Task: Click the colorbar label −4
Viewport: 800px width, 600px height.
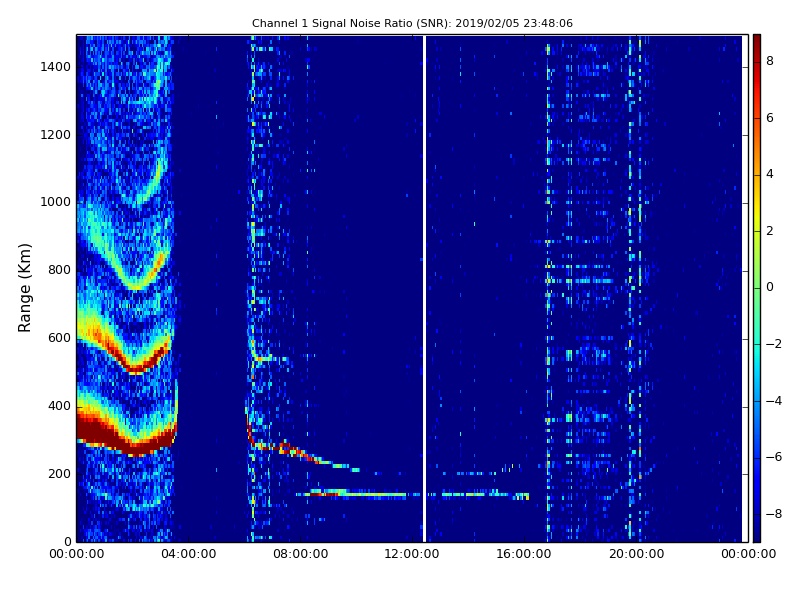Action: [x=774, y=401]
